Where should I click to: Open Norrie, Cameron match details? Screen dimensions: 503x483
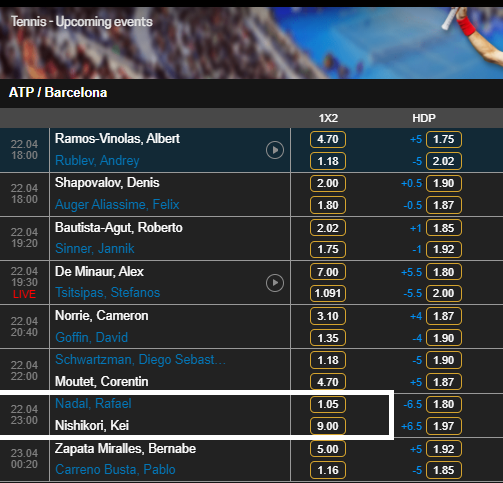pyautogui.click(x=102, y=315)
